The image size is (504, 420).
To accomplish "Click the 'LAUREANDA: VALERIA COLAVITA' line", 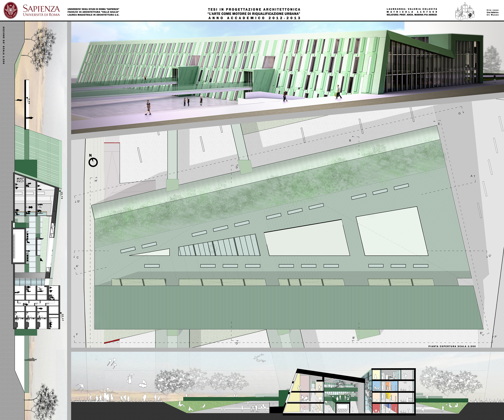I will 412,9.
